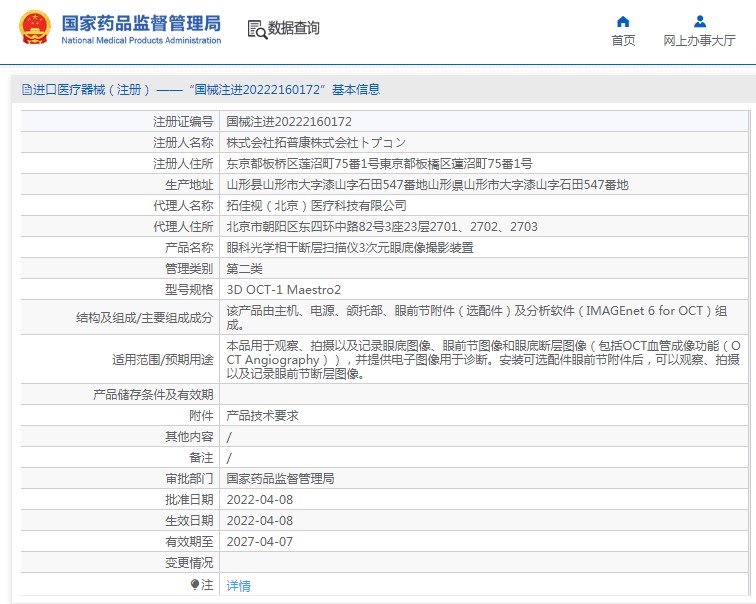This screenshot has height=604, width=756.
Task: Click the 有效期至 date 2027-04-07
Action: [260, 542]
